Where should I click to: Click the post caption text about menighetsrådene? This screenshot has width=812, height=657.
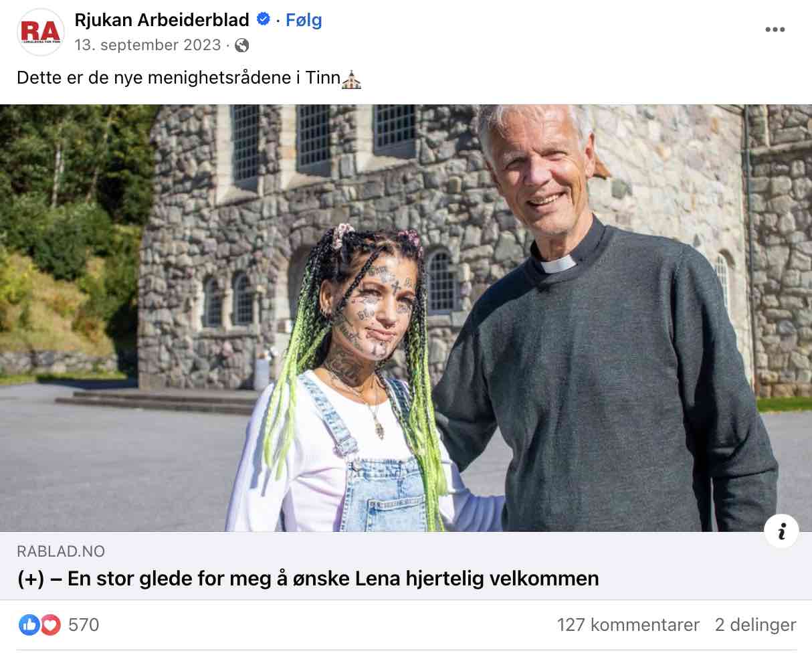tap(179, 78)
